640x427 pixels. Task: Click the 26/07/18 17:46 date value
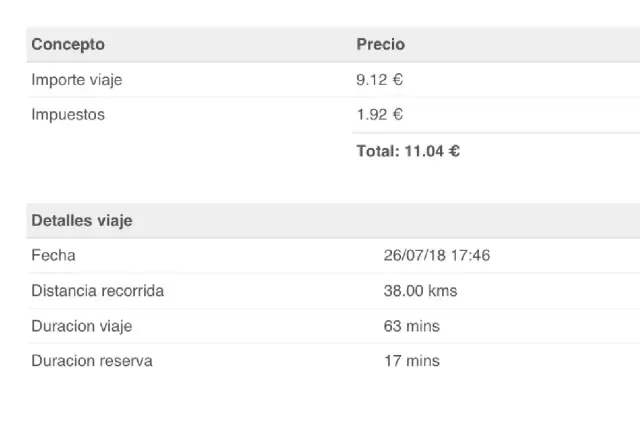click(437, 256)
